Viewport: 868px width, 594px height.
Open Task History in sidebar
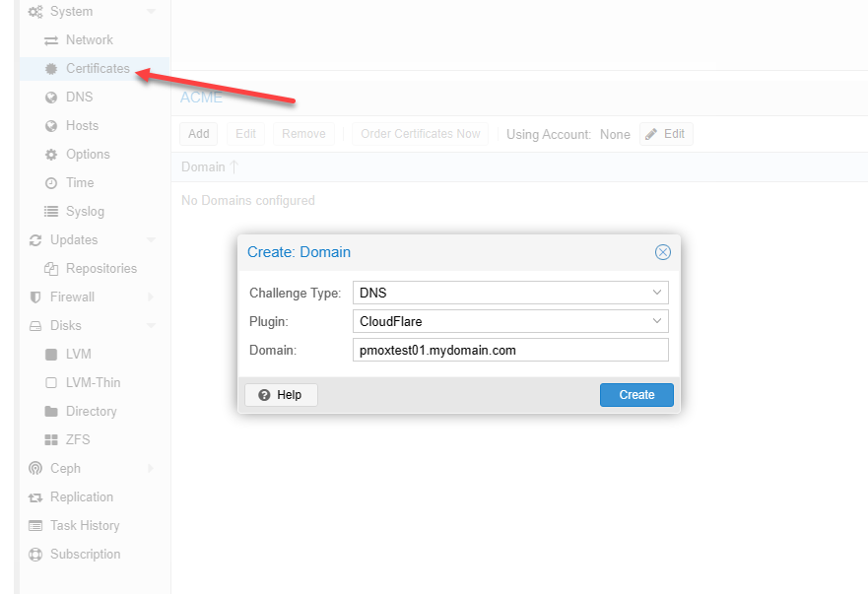[84, 526]
